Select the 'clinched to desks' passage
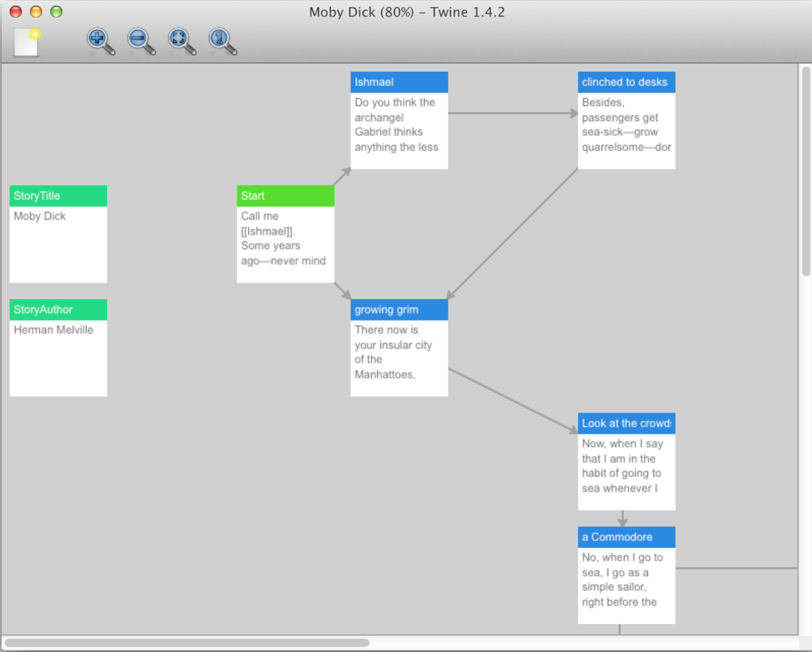Screen dimensions: 812x652 (626, 121)
